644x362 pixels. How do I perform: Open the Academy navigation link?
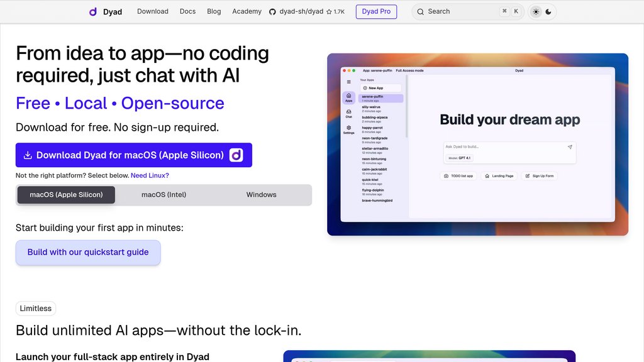(x=247, y=11)
